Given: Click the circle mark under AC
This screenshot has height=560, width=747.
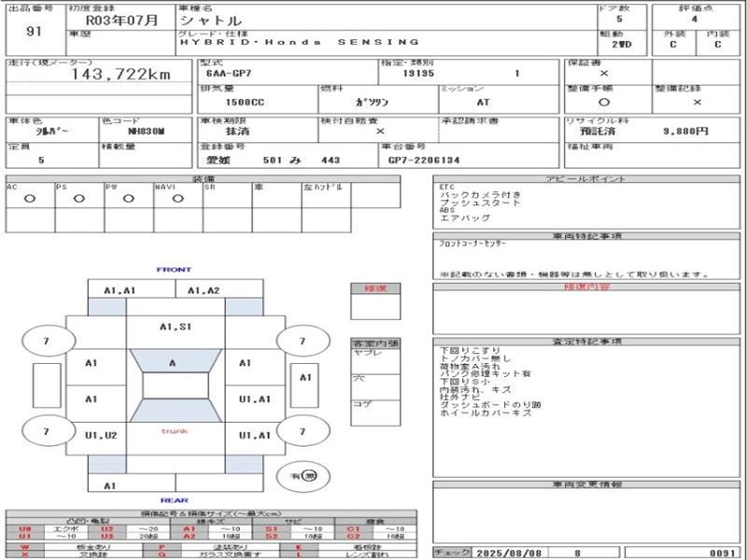Looking at the screenshot, I should pos(30,199).
